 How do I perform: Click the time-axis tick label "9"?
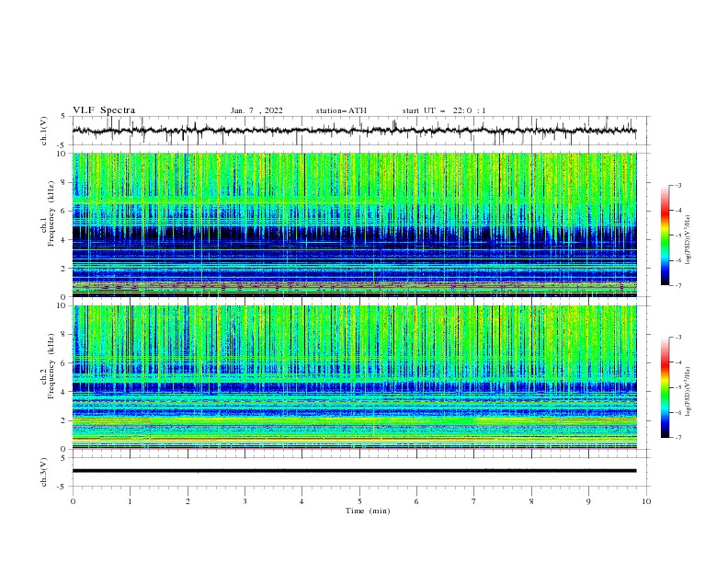tap(588, 501)
